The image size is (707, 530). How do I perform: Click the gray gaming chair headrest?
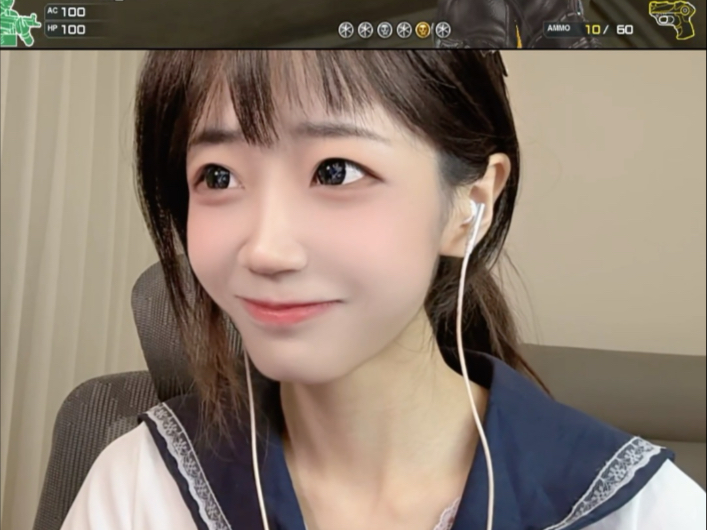tap(150, 320)
